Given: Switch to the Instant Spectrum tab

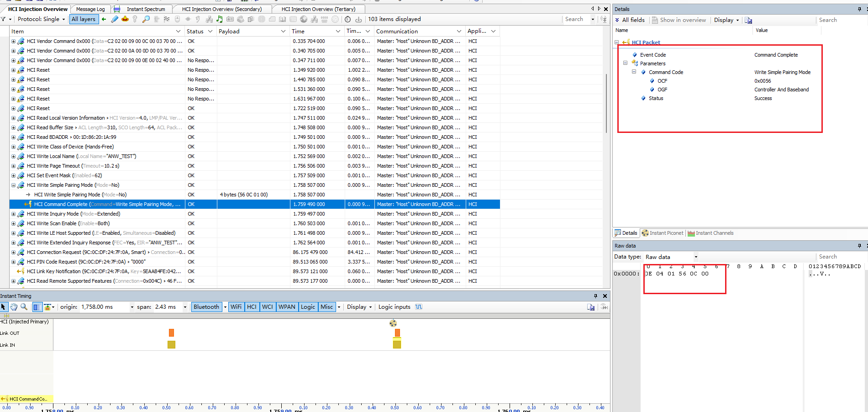Looking at the screenshot, I should (x=146, y=9).
